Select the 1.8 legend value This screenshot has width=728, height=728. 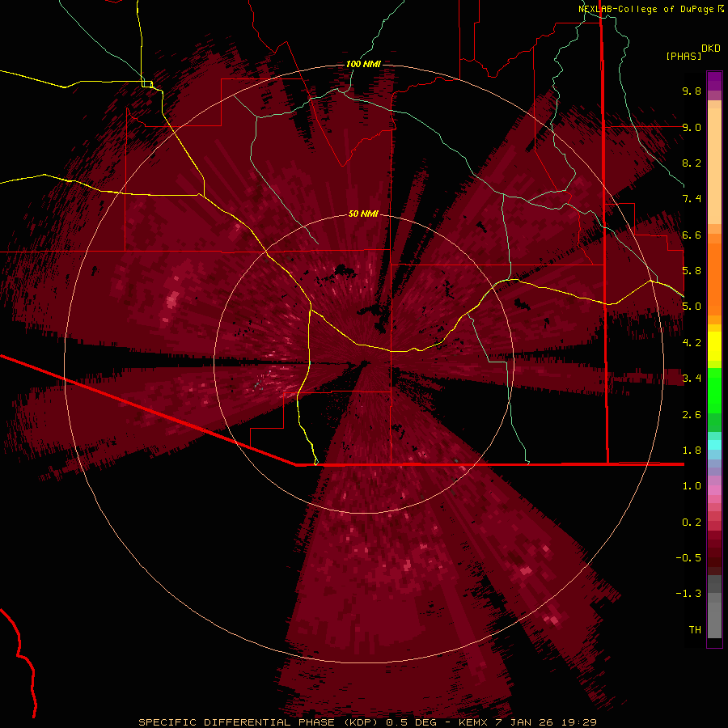coord(692,451)
